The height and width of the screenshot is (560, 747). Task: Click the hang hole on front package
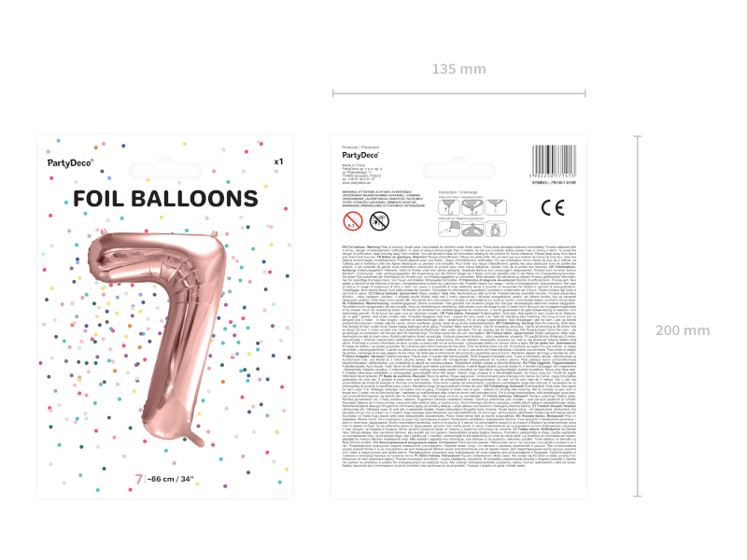point(165,170)
